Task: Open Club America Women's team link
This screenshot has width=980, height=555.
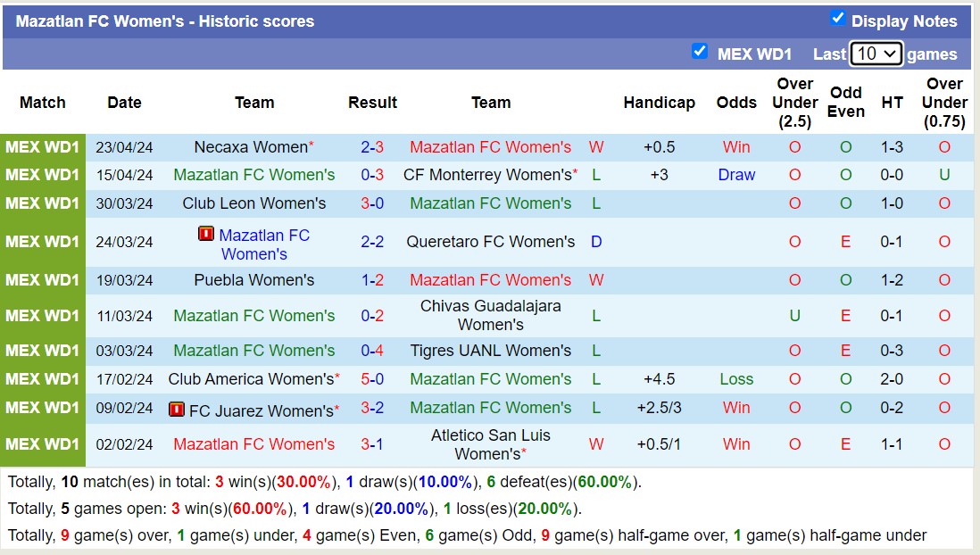Action: click(x=251, y=379)
